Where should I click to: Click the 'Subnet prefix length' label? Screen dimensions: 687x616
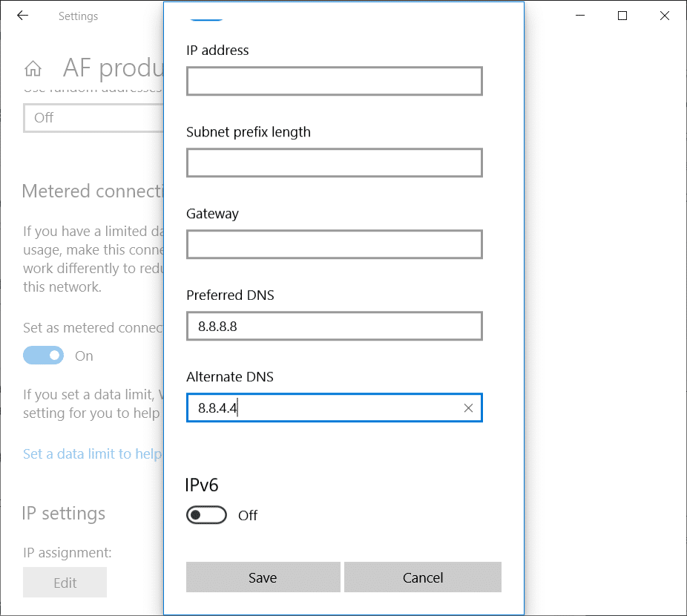249,132
